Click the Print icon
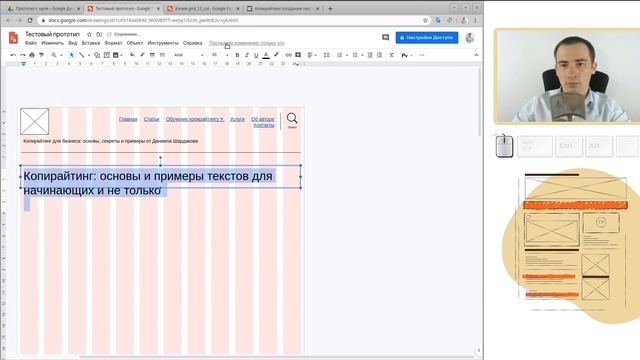The width and height of the screenshot is (640, 360). (32, 55)
